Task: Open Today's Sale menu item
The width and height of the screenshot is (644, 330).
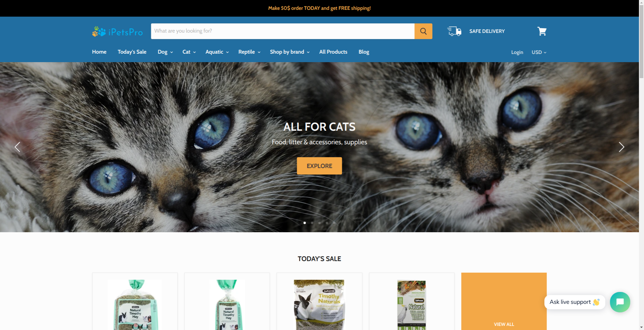Action: [132, 52]
